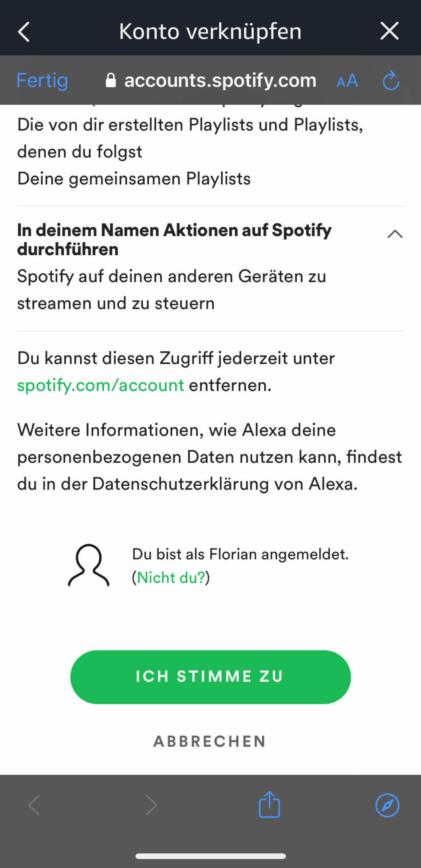Open the share sheet icon
Viewport: 421px width, 868px height.
269,804
